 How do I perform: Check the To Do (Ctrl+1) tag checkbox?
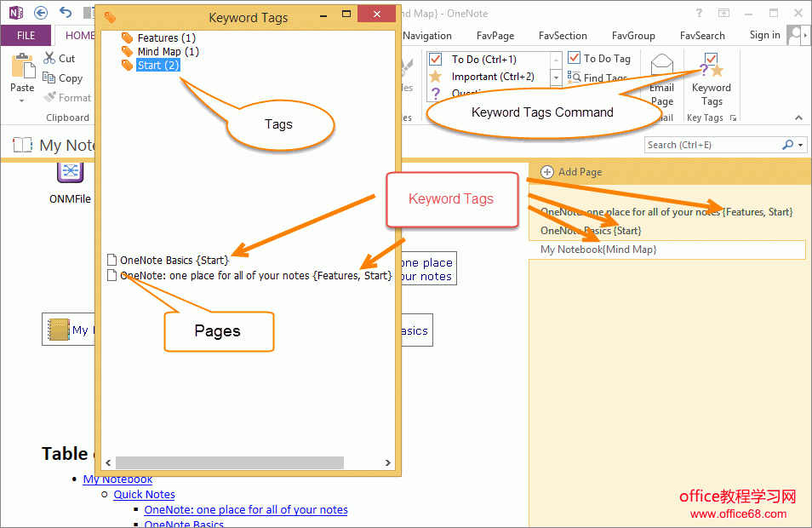[436, 59]
